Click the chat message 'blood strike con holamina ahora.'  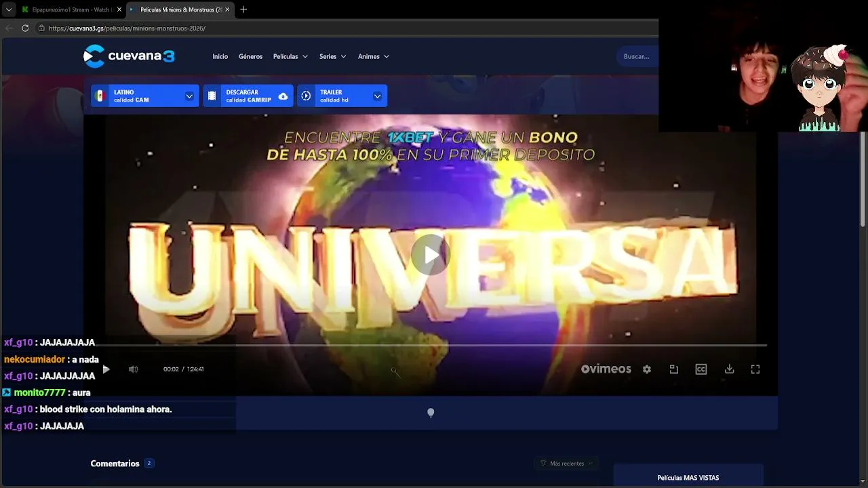[106, 409]
